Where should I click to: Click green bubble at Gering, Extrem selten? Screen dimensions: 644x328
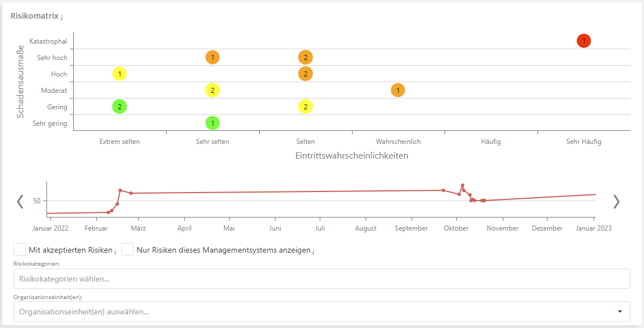coord(120,107)
